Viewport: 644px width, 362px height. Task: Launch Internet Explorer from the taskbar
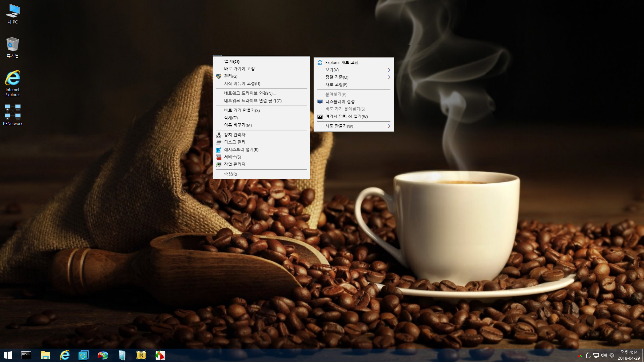tap(64, 355)
